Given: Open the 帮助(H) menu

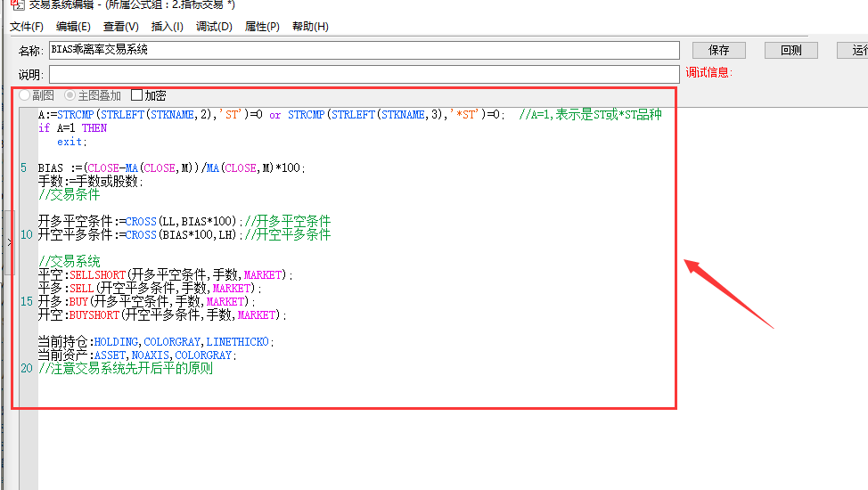Looking at the screenshot, I should [x=310, y=27].
